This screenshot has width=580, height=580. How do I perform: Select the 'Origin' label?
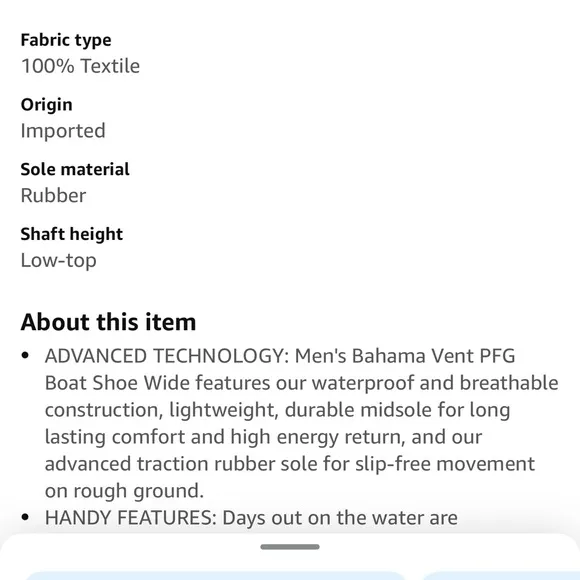(47, 105)
